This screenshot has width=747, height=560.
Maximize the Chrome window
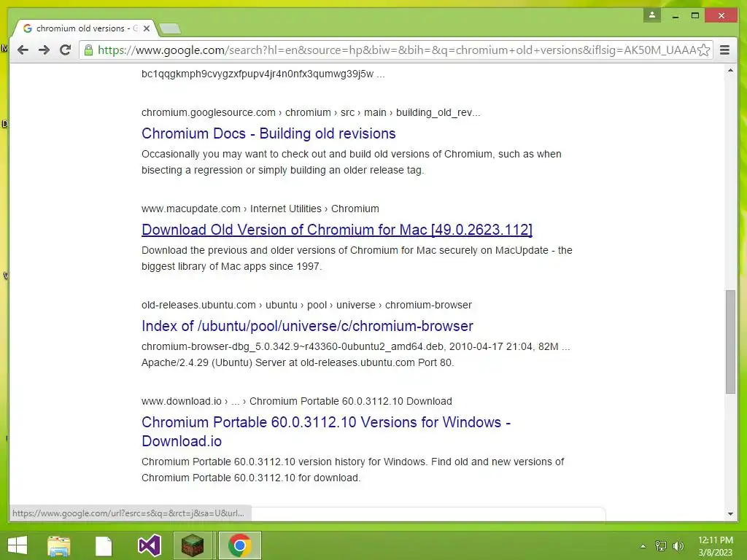click(x=695, y=16)
